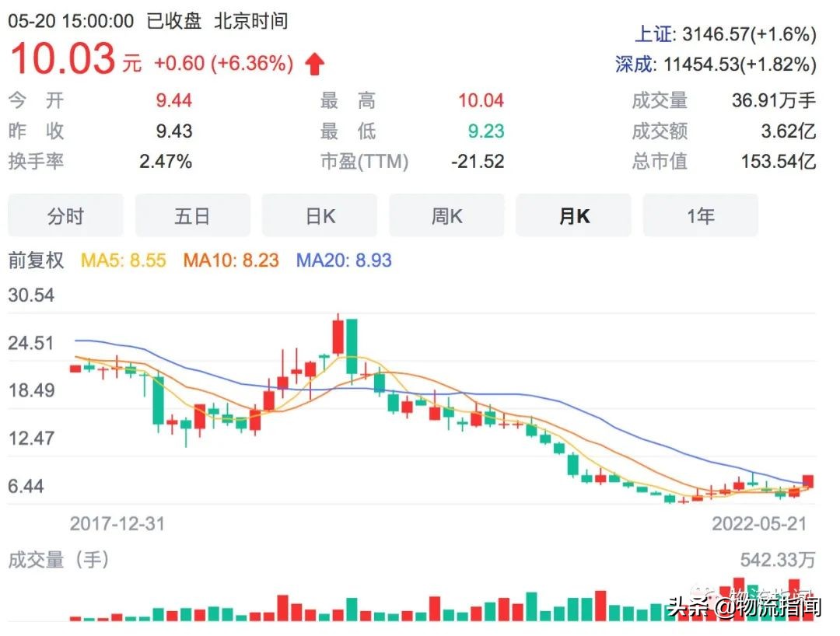Open the 分时 intraday chart view

[65, 215]
